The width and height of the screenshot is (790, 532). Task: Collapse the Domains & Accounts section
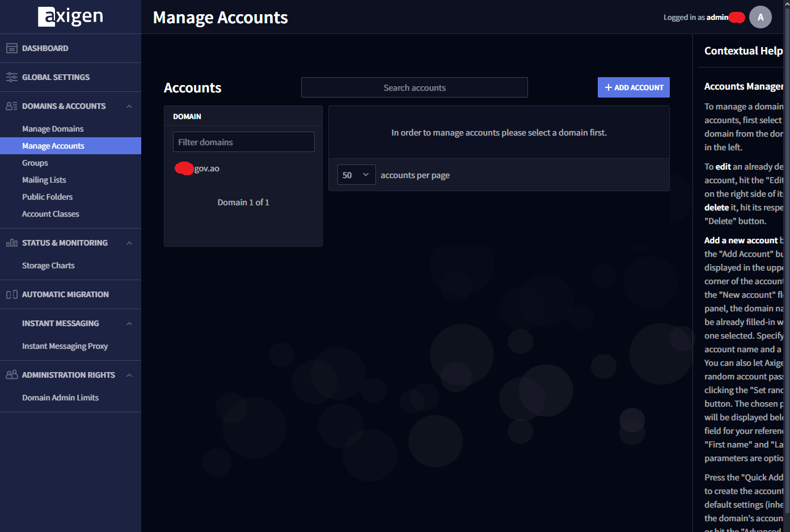(x=129, y=106)
